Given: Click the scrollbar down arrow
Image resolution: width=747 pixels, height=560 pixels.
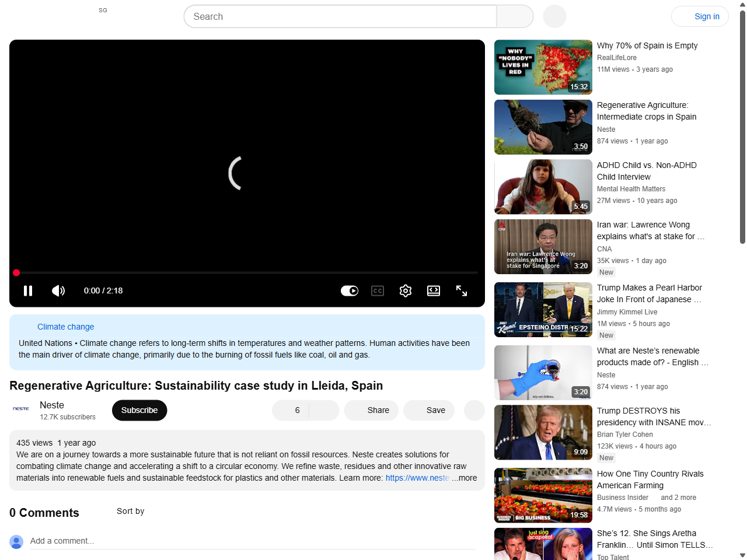Looking at the screenshot, I should 742,555.
